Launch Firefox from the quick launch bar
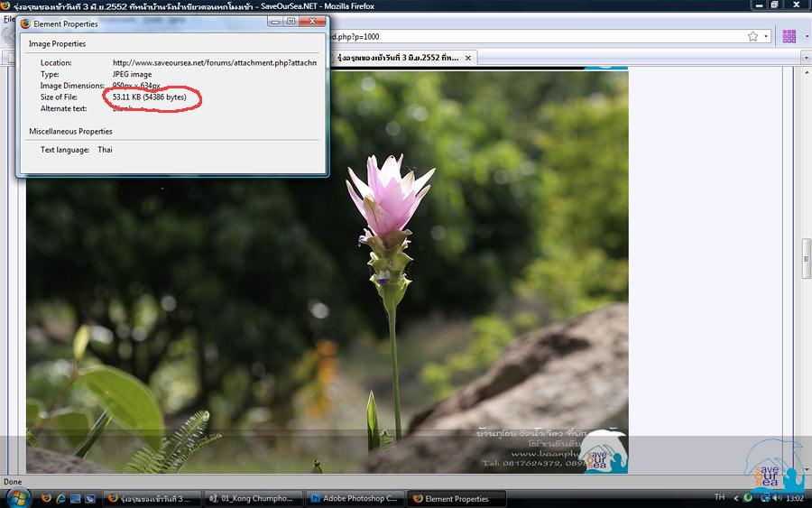Viewport: 812px width, 508px height. point(45,498)
